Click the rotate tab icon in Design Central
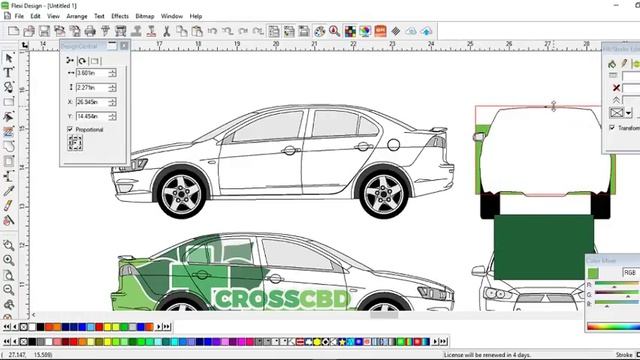 82,61
